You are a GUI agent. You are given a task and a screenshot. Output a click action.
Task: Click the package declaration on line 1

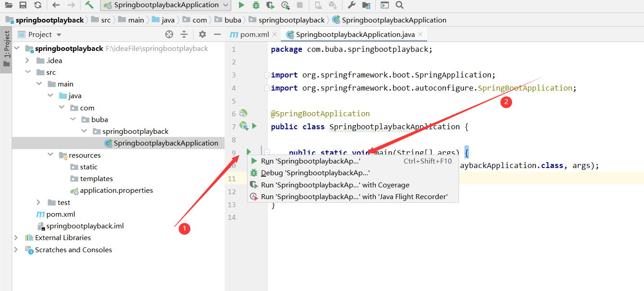tap(351, 49)
